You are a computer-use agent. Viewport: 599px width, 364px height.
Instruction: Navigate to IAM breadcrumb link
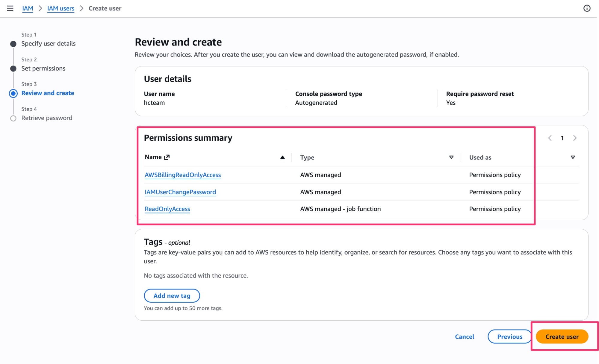(x=28, y=8)
